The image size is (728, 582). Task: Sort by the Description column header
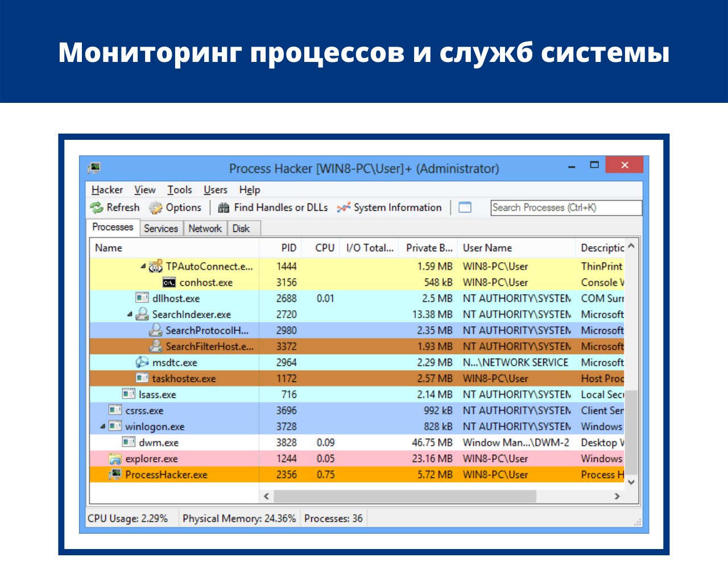coord(601,248)
